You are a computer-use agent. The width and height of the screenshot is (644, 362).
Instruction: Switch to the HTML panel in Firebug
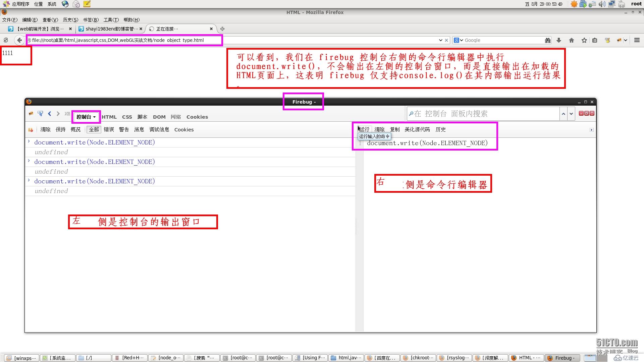point(109,117)
